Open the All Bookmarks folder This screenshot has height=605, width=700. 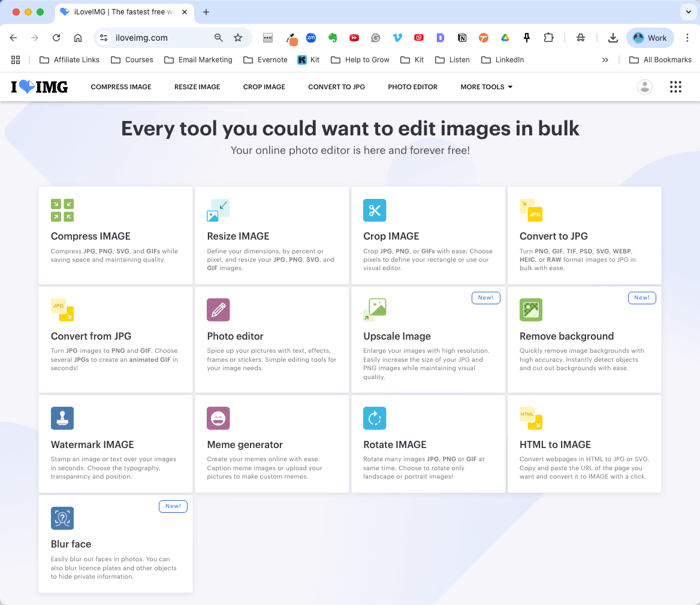660,60
